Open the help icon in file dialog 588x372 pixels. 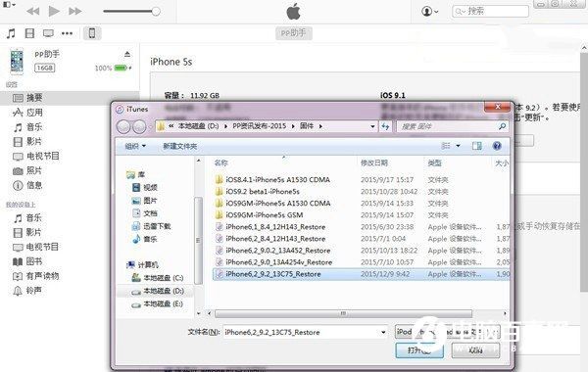[497, 146]
